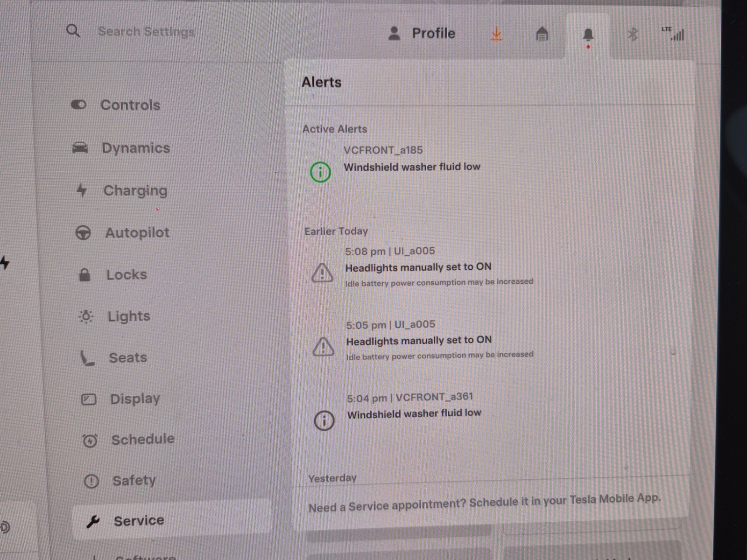The height and width of the screenshot is (560, 747).
Task: Open the Lights settings
Action: (128, 316)
